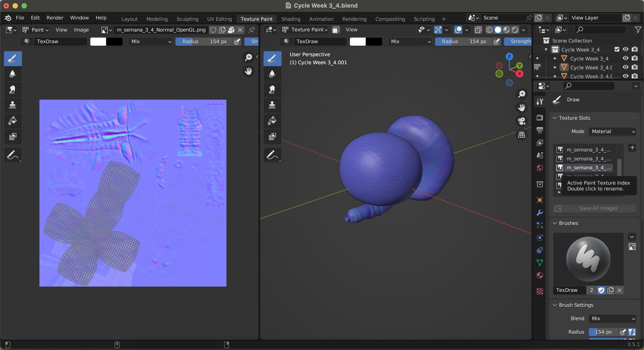
Task: Open the Paint mode dropdown in the image editor
Action: 35,30
